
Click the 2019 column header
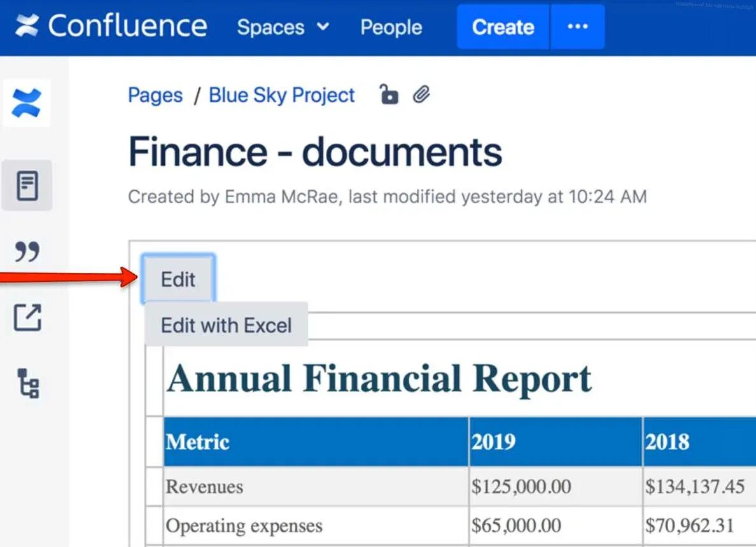tap(556, 441)
